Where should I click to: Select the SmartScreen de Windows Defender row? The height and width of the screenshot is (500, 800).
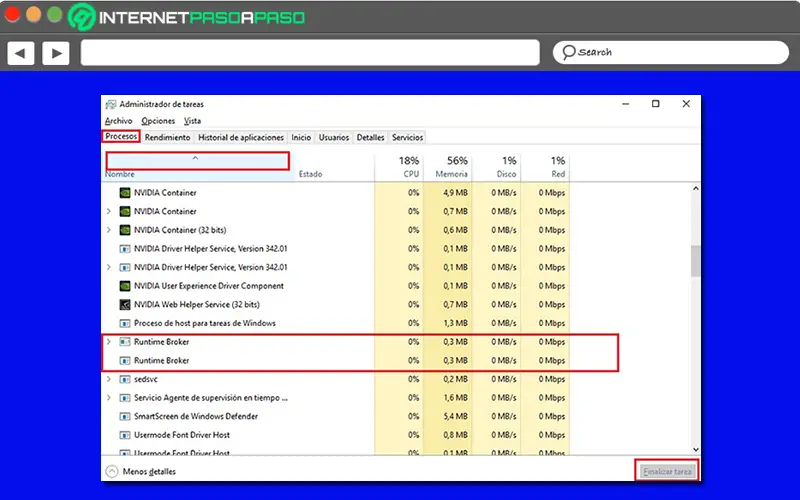[x=336, y=416]
